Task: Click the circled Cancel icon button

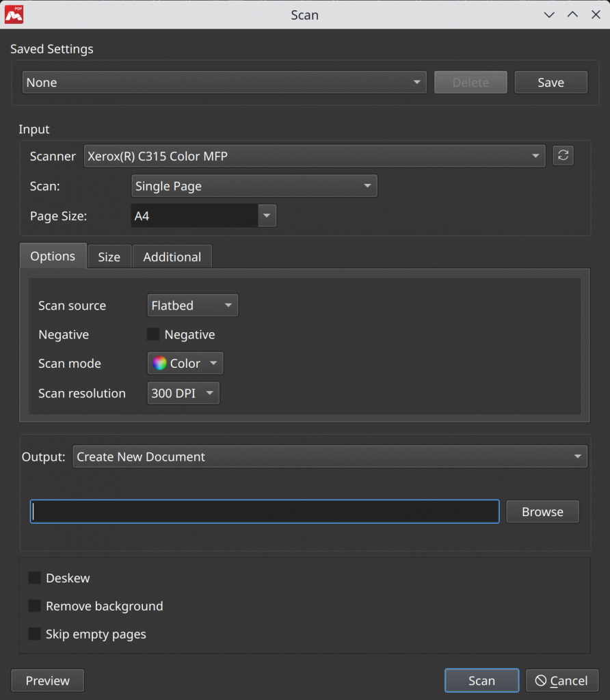Action: 561,680
